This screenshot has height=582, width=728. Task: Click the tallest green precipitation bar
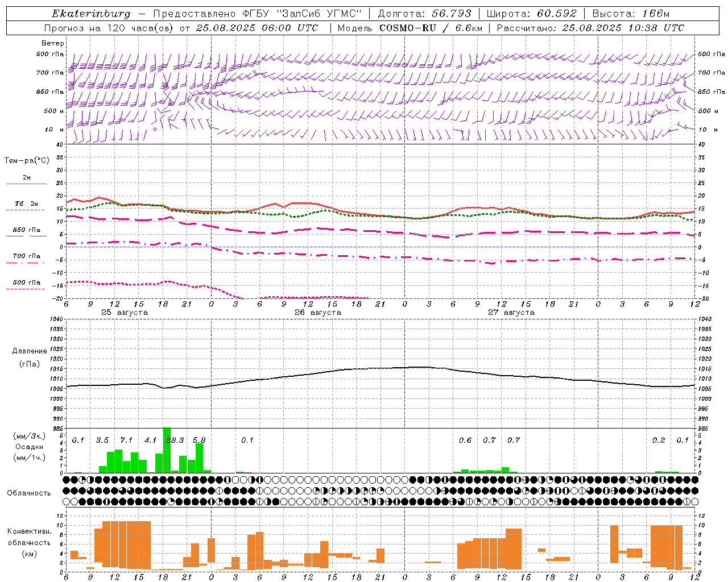(x=167, y=450)
